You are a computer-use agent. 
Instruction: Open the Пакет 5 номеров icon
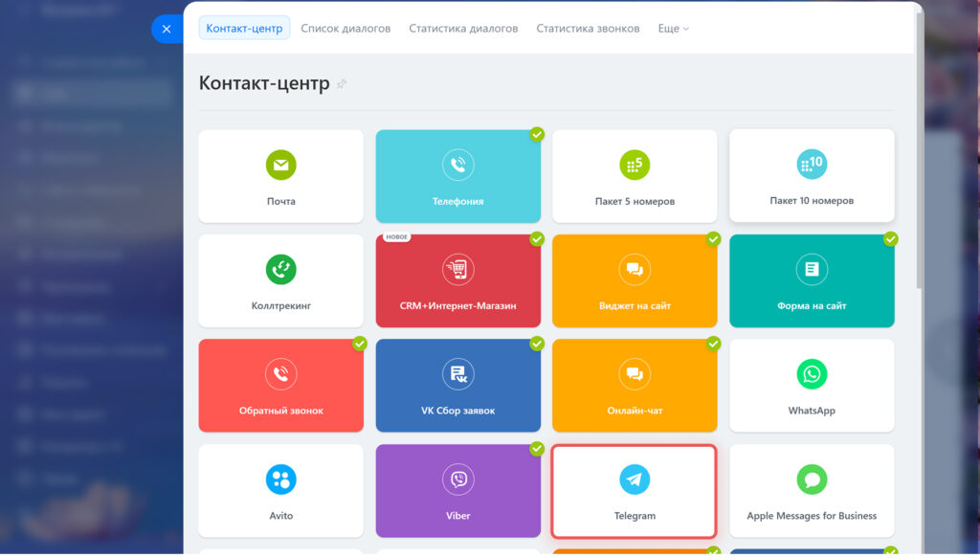pos(635,165)
